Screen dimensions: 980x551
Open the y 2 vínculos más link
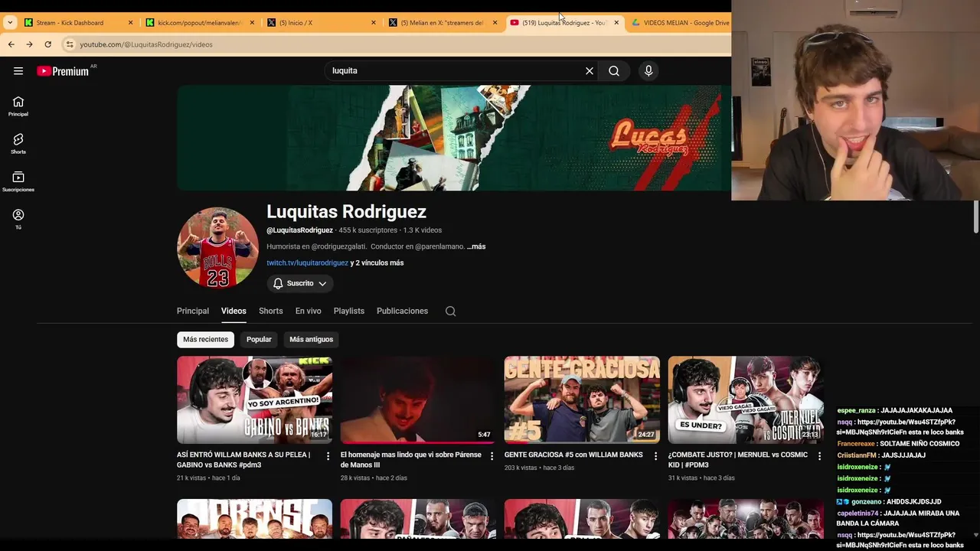[377, 262]
